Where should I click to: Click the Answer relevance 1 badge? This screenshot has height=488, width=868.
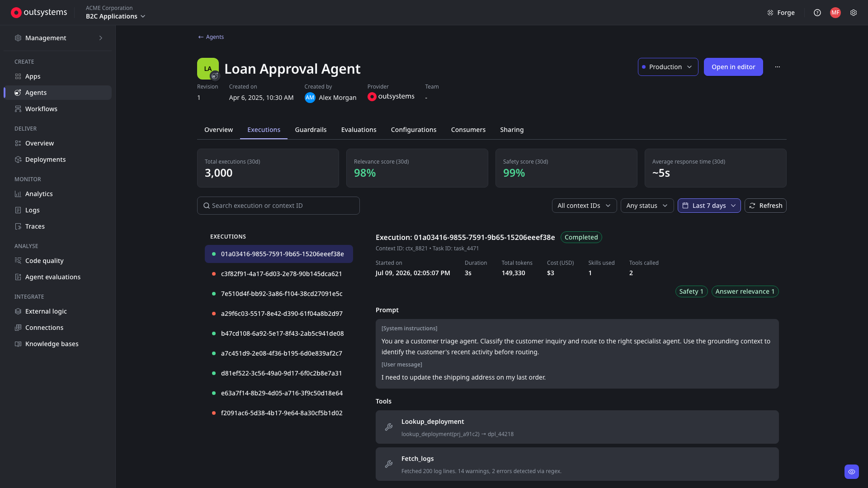point(745,291)
